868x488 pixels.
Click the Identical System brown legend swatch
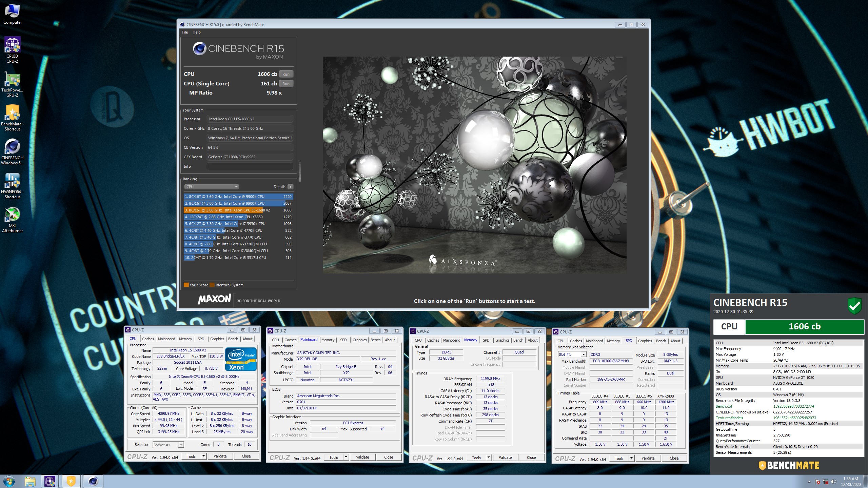click(x=212, y=285)
